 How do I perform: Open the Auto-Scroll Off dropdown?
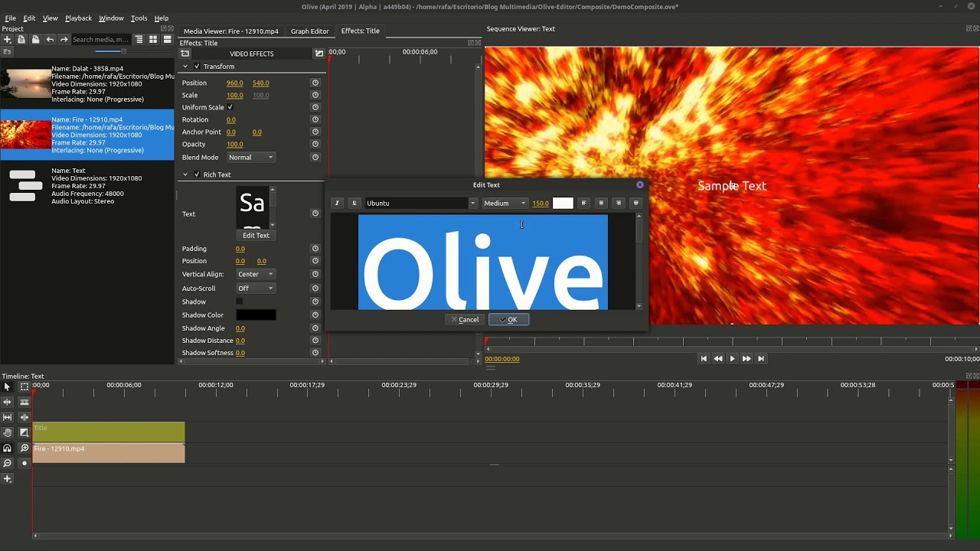255,289
